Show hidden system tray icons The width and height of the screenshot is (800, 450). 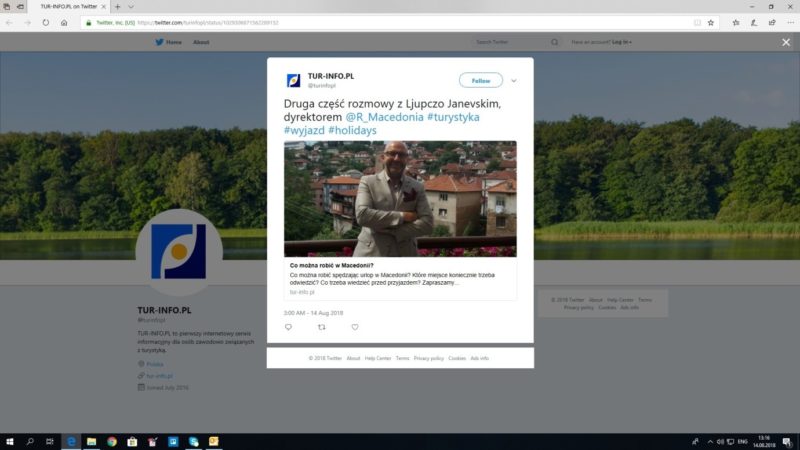[710, 441]
